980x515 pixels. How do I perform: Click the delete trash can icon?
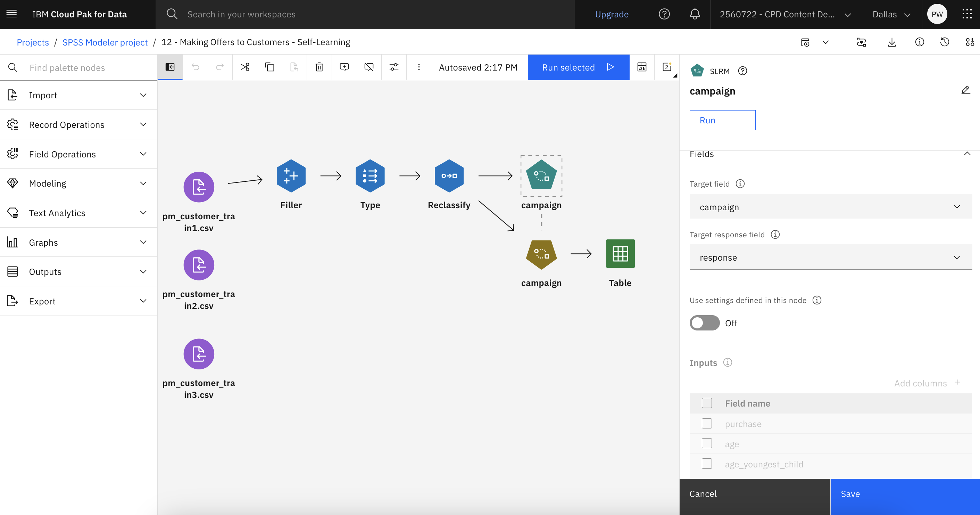click(319, 67)
